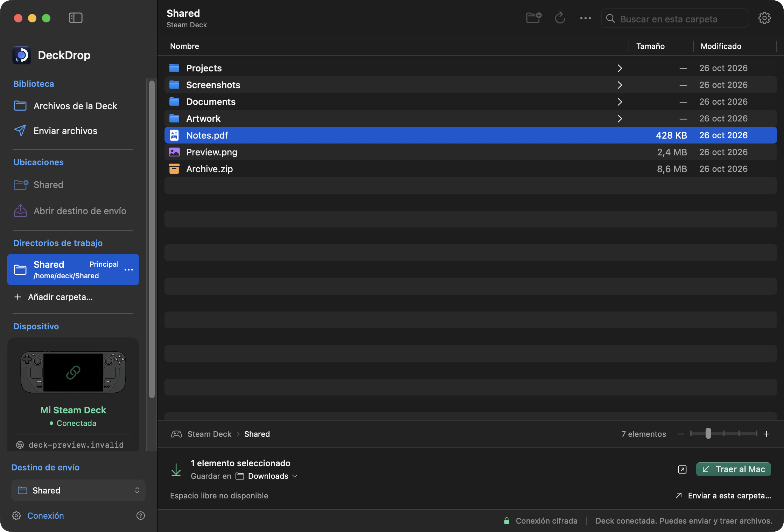Click Traer al Mac button
Screen dimensions: 784x532
[733, 469]
